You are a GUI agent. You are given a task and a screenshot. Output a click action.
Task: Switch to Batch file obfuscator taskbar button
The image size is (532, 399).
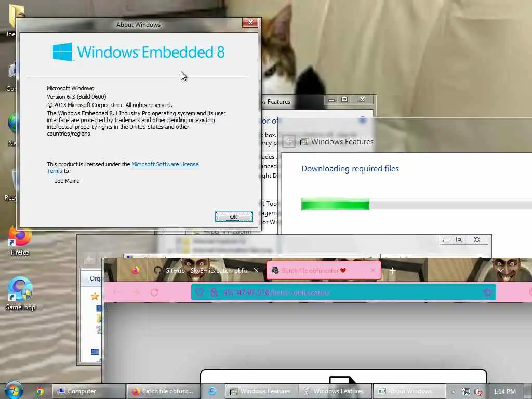click(163, 391)
